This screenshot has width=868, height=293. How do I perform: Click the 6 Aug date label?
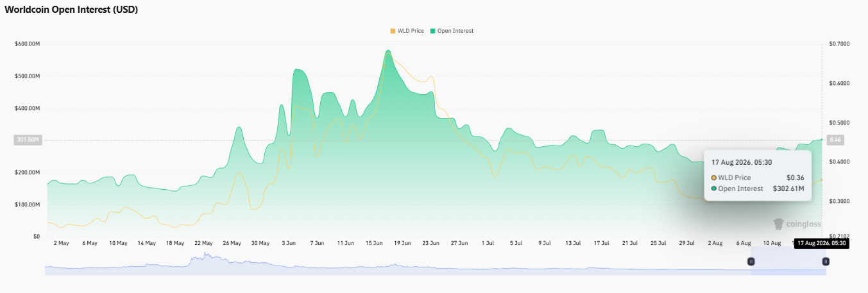tap(743, 244)
